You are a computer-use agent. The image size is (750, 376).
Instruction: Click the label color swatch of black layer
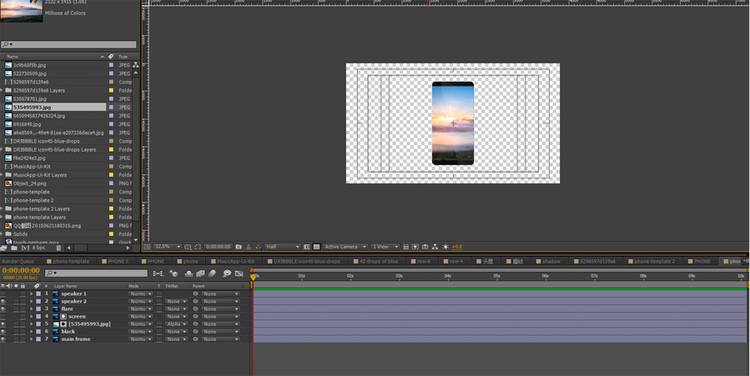pyautogui.click(x=38, y=332)
